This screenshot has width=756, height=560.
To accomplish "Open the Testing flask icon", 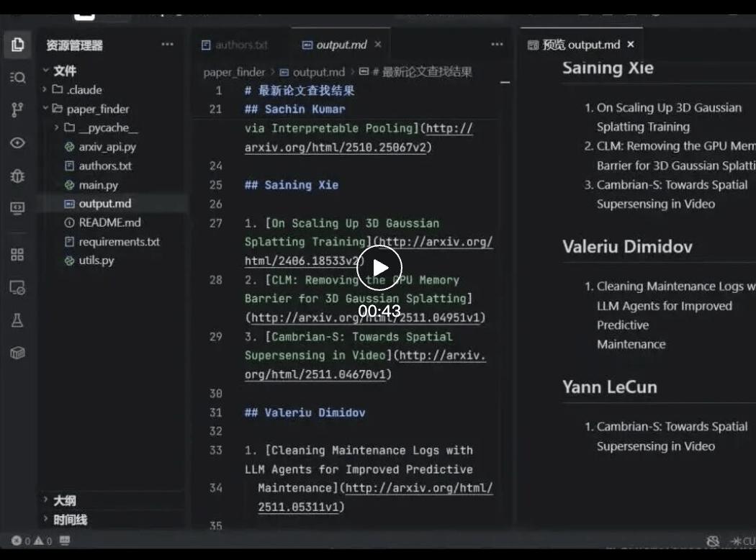I will coord(17,320).
